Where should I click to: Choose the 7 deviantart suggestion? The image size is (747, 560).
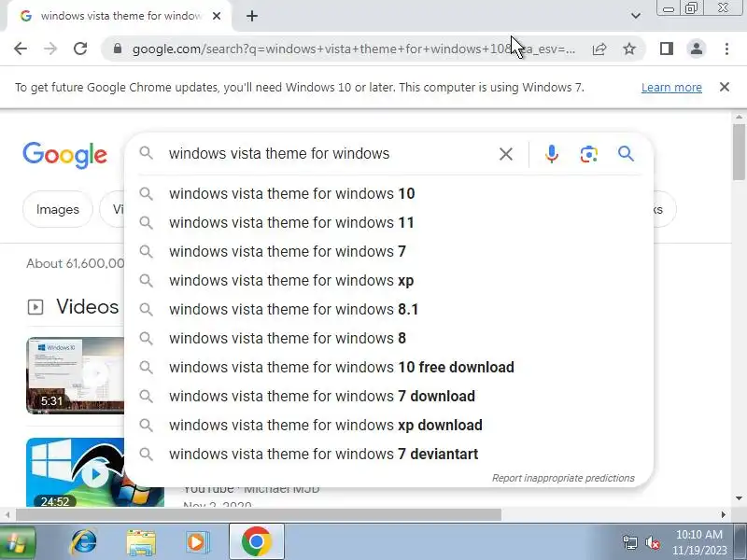(x=389, y=455)
